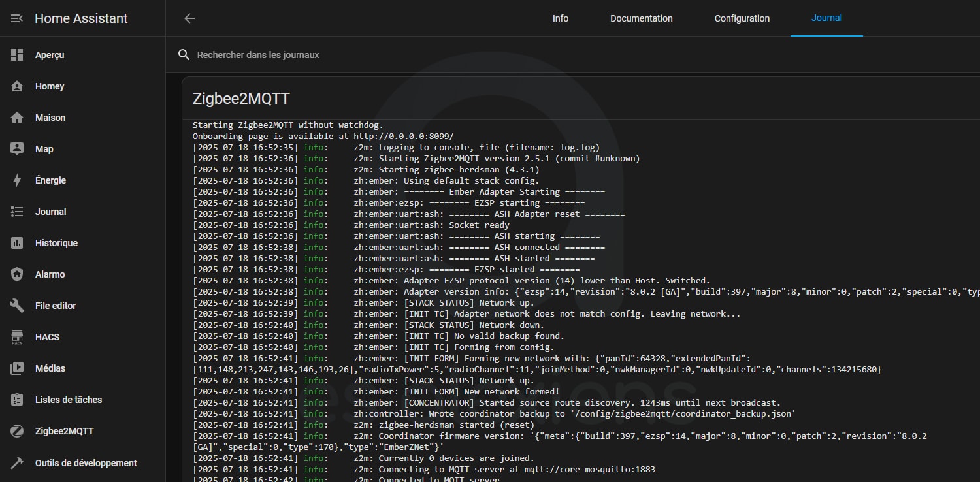Click the Map person icon
The image size is (980, 482).
click(x=17, y=149)
